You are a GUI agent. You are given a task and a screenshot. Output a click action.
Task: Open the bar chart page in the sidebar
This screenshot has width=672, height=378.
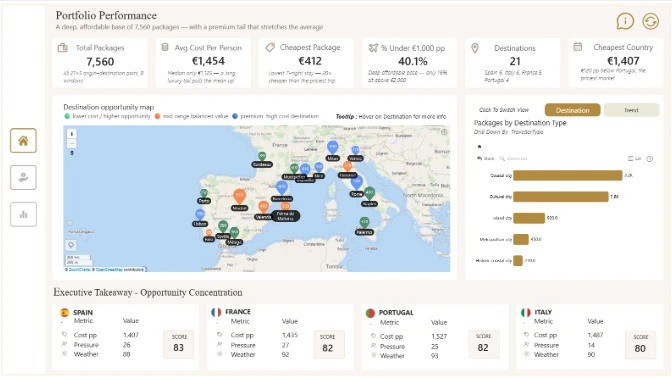(x=23, y=214)
